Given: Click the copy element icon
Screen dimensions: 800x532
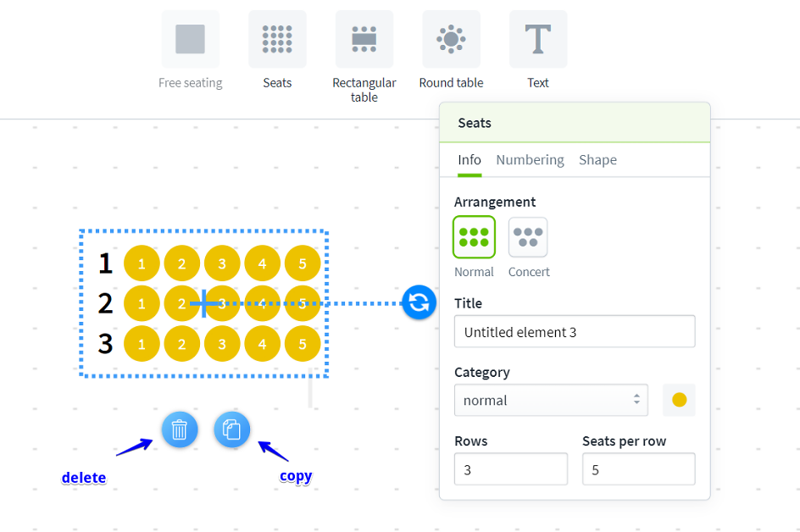Looking at the screenshot, I should (232, 429).
